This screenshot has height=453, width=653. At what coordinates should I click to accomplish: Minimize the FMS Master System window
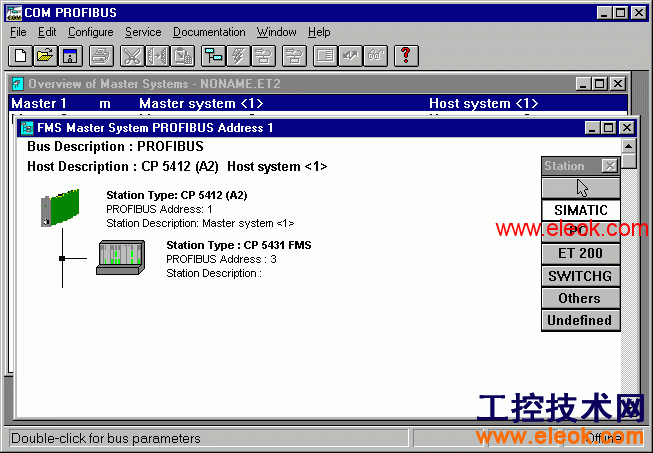[x=592, y=128]
